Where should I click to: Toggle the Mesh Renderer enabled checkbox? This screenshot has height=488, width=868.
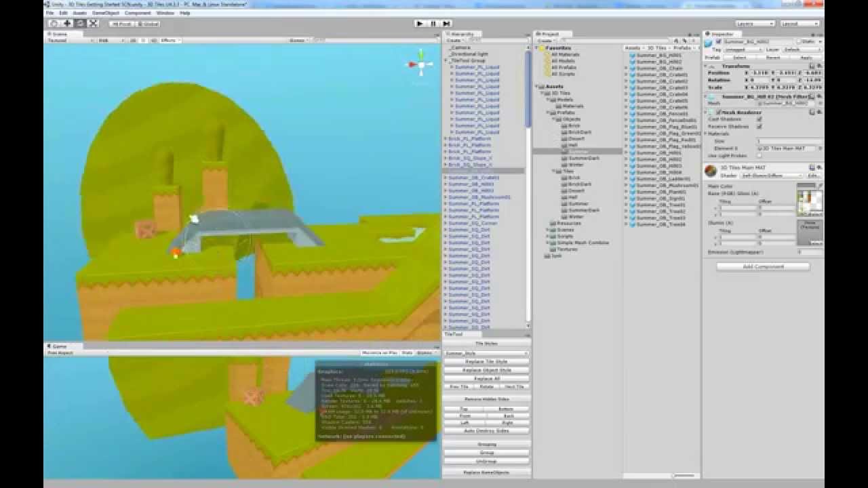(718, 113)
